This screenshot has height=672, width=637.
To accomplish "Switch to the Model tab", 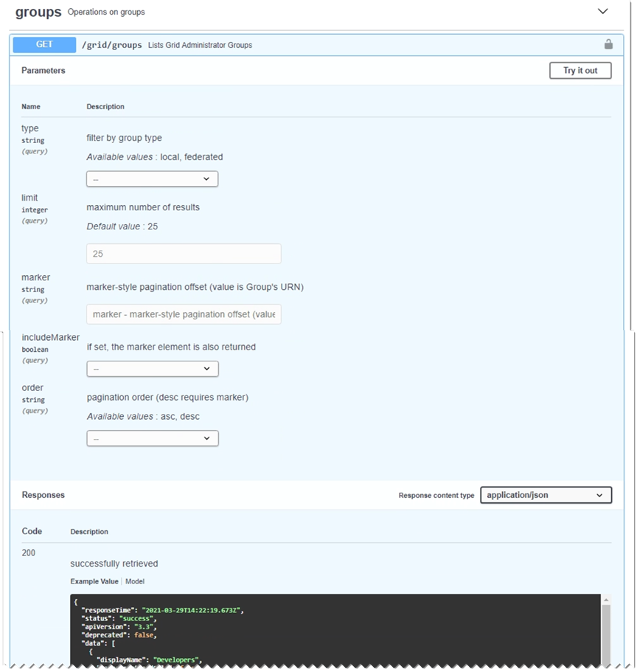I will pyautogui.click(x=135, y=581).
